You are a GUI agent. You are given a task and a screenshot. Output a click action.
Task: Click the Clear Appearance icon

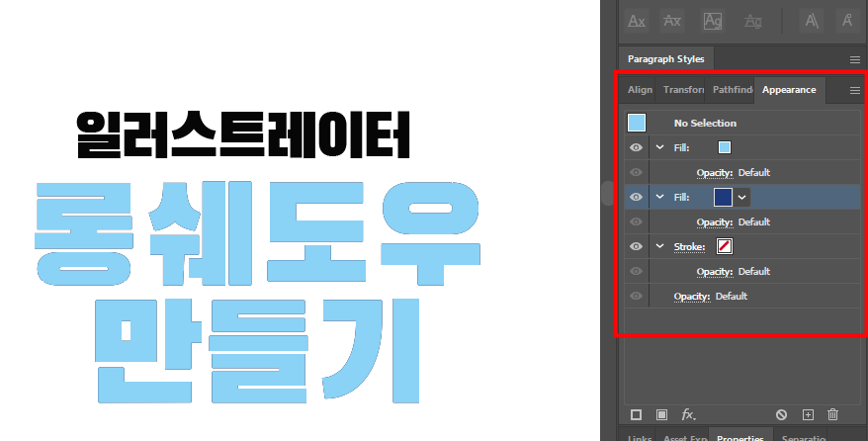point(781,414)
